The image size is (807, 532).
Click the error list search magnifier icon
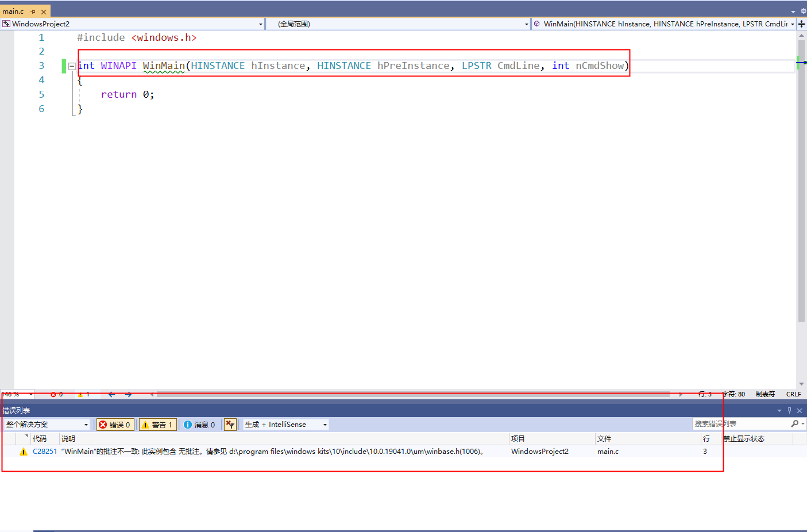click(x=795, y=424)
